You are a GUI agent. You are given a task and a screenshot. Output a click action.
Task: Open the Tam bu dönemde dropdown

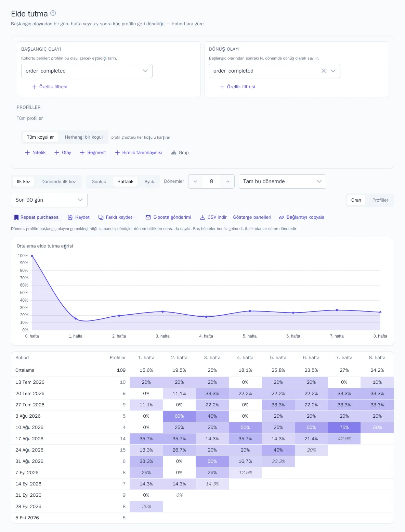[x=283, y=181]
